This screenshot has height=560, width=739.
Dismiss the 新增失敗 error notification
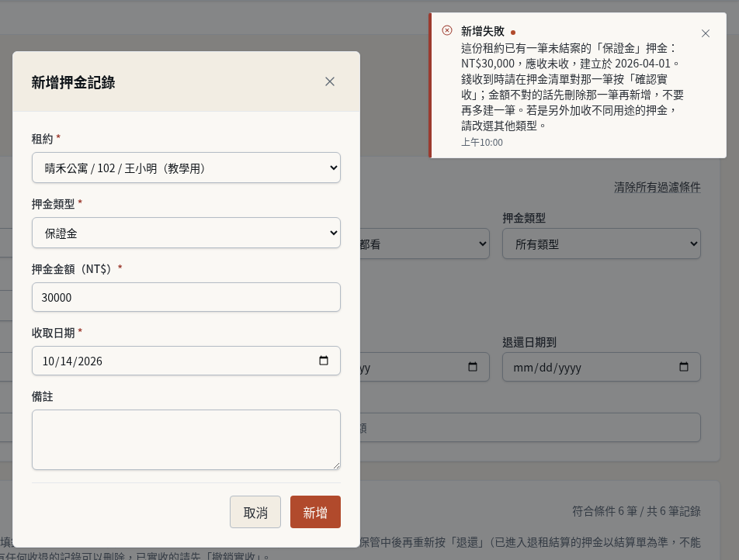(705, 33)
